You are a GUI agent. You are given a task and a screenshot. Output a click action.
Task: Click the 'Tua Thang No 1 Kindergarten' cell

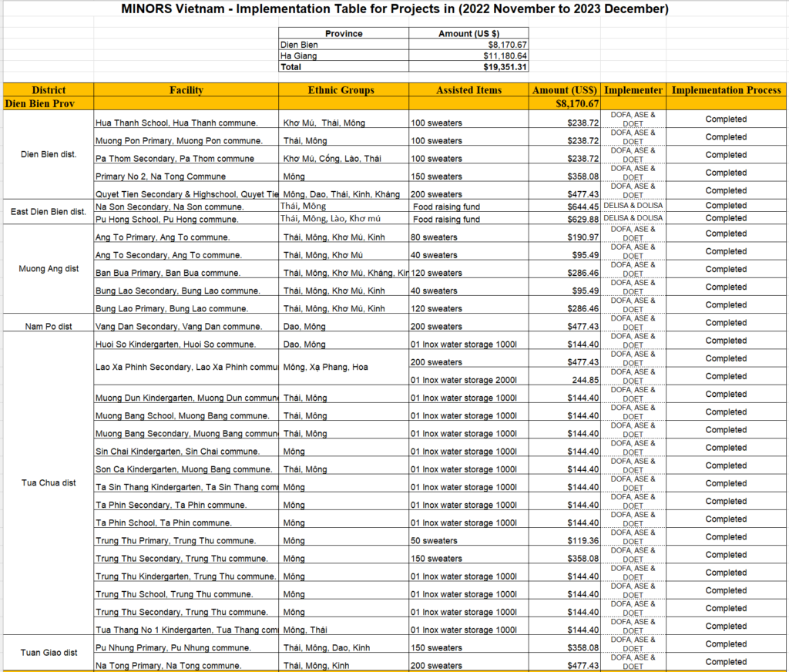(186, 627)
